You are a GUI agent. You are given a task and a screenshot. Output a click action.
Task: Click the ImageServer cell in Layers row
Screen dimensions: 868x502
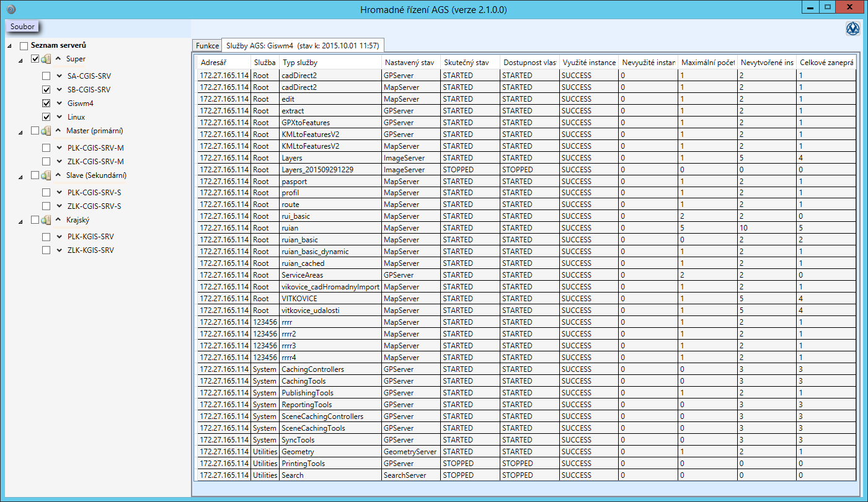coord(411,157)
